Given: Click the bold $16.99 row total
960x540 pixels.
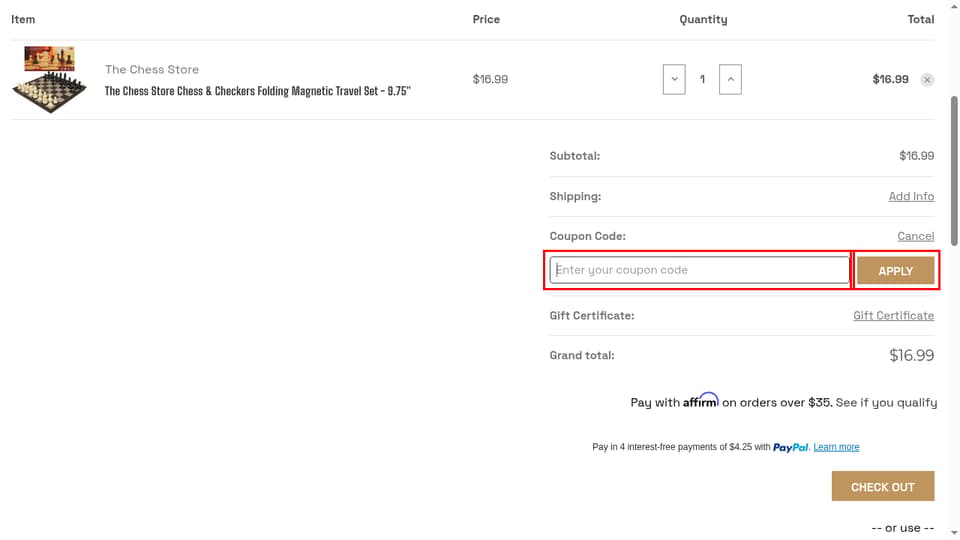Looking at the screenshot, I should click(x=890, y=80).
